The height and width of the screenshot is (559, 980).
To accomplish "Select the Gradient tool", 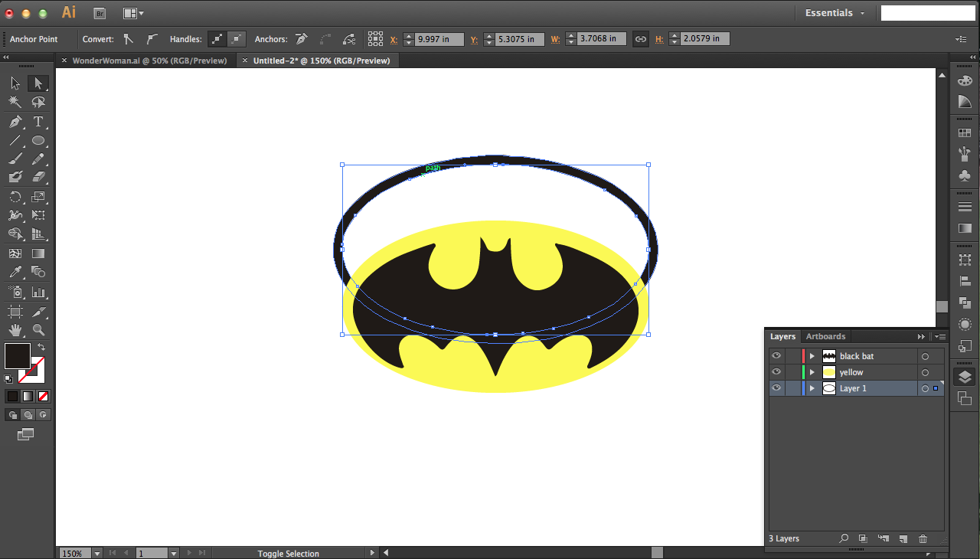I will click(x=38, y=253).
